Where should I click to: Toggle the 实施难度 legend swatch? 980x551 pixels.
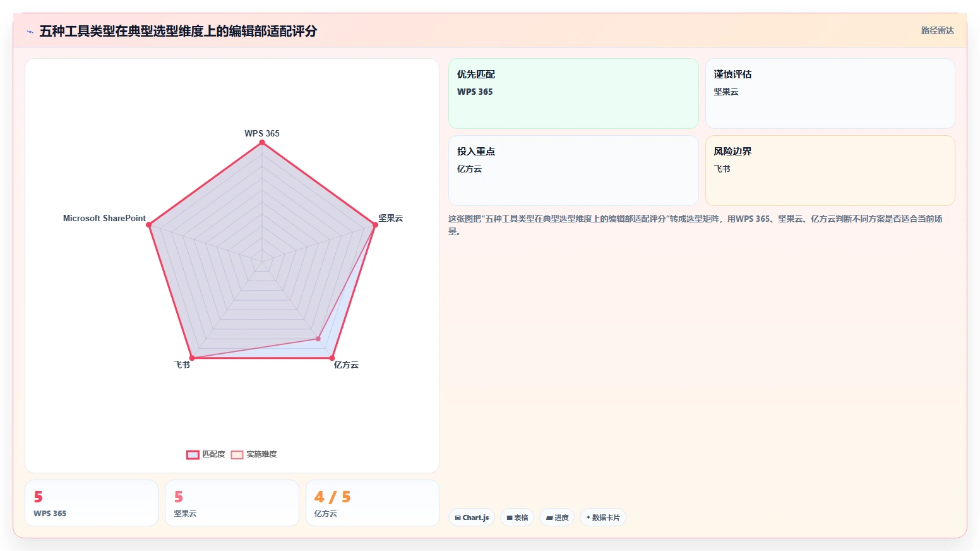237,454
